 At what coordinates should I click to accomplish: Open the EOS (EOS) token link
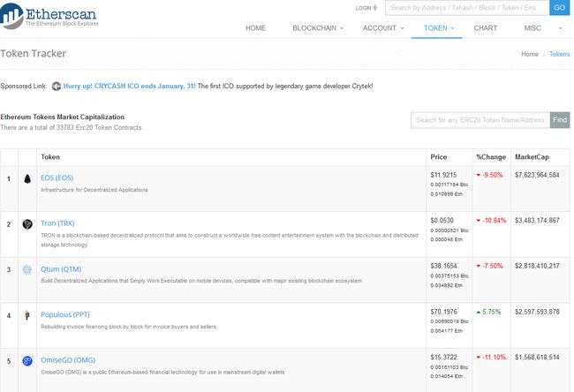tap(57, 177)
